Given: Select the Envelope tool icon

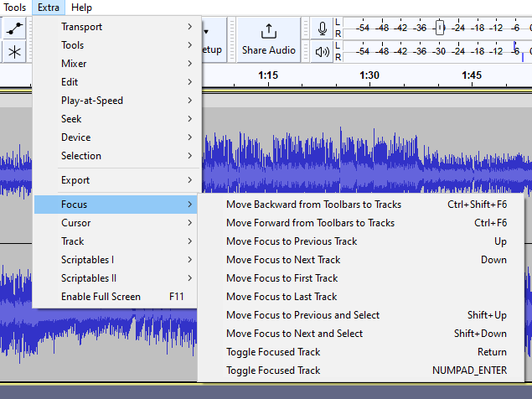Looking at the screenshot, I should click(14, 28).
